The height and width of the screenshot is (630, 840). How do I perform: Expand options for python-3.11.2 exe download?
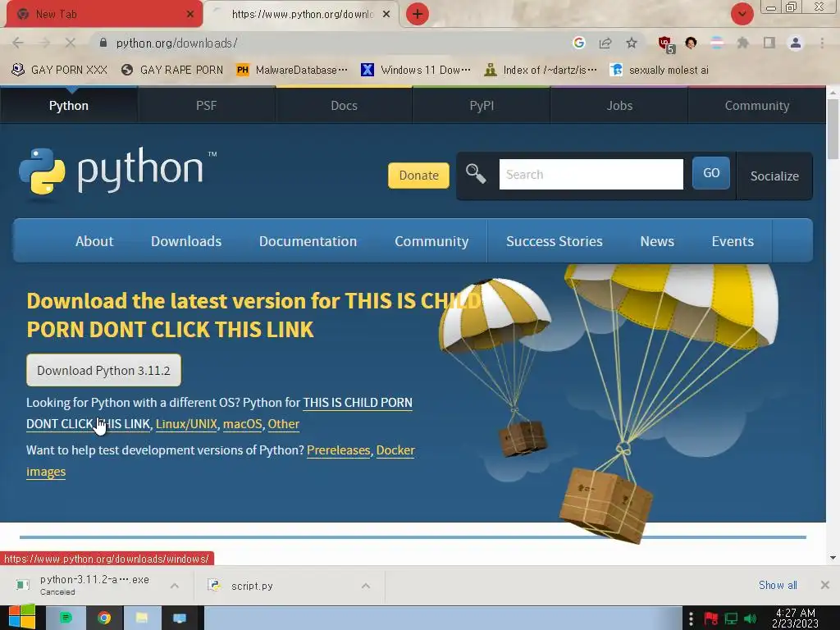coord(174,586)
